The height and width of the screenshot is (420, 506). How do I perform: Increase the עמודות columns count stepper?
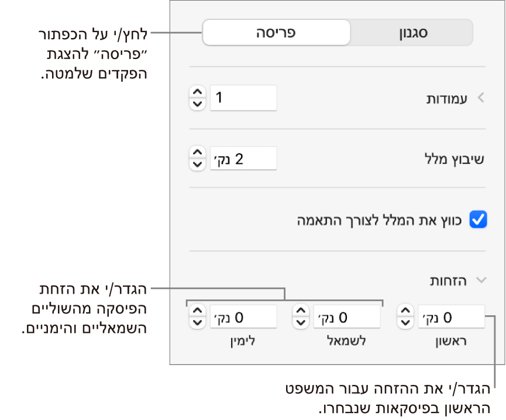[x=198, y=93]
